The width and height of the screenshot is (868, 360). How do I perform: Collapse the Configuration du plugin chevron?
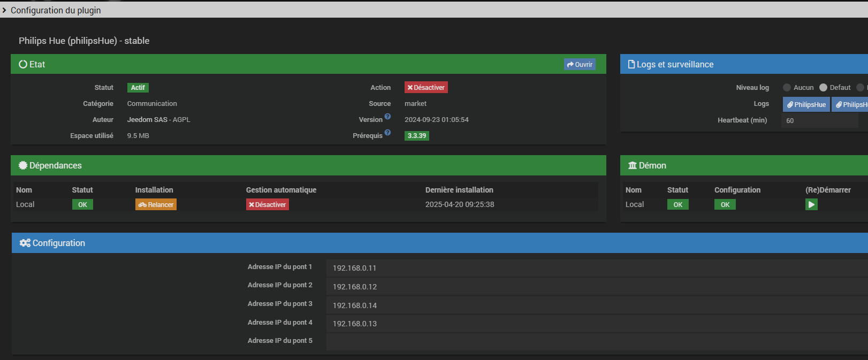coord(4,10)
